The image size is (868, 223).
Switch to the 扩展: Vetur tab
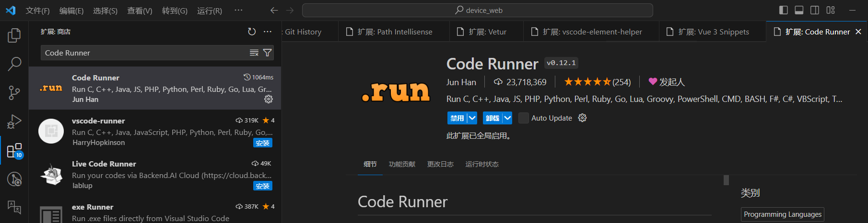pyautogui.click(x=486, y=32)
